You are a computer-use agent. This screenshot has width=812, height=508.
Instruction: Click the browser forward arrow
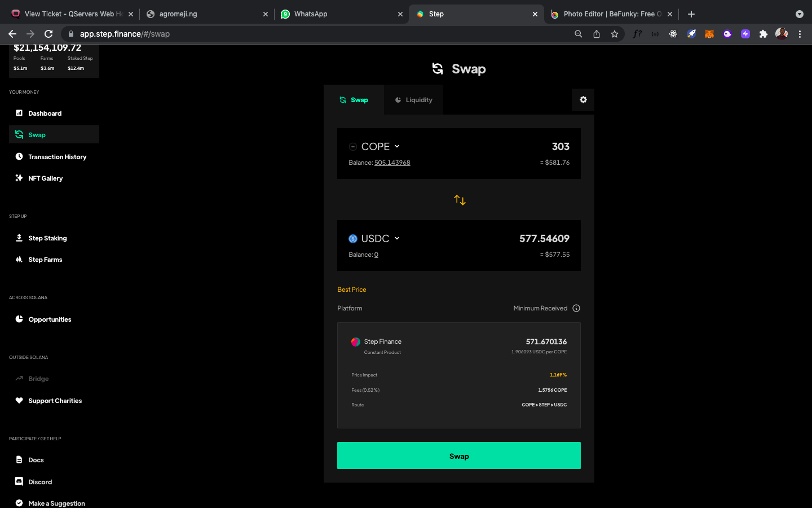point(30,34)
